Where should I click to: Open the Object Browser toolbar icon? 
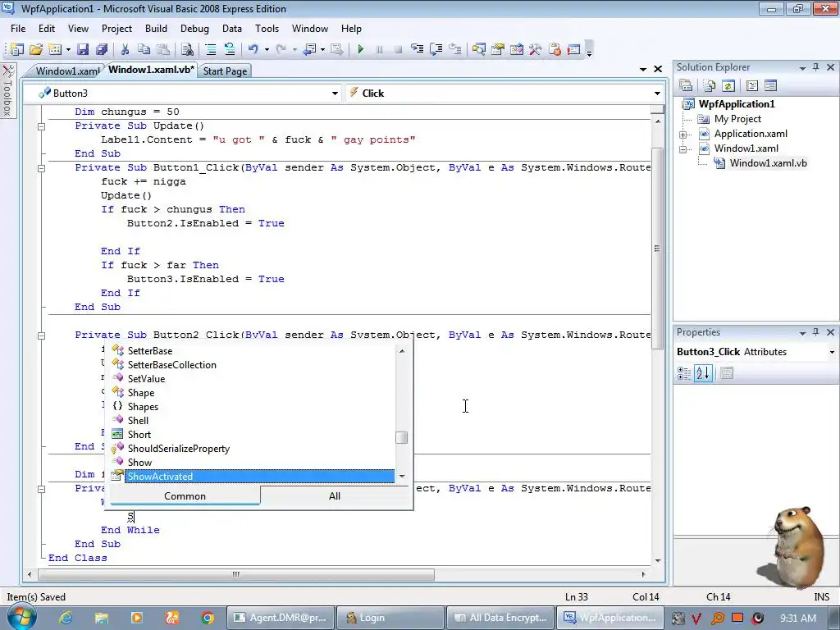[x=517, y=49]
